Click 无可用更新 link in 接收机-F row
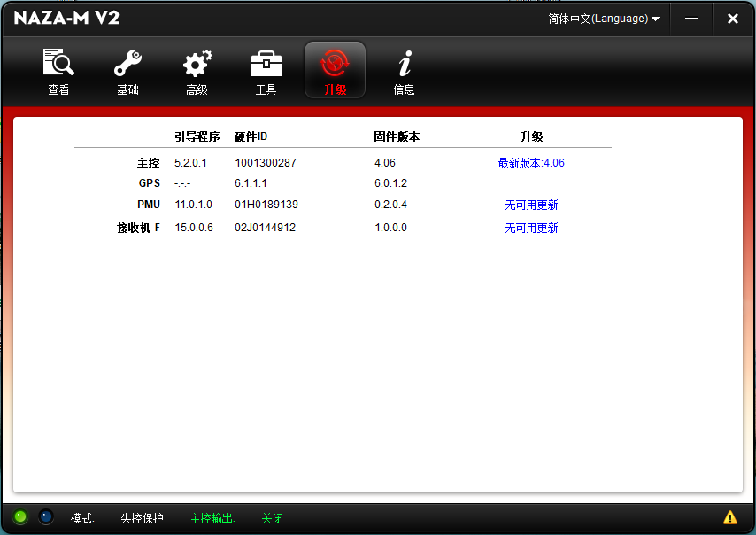This screenshot has width=756, height=535. 531,228
